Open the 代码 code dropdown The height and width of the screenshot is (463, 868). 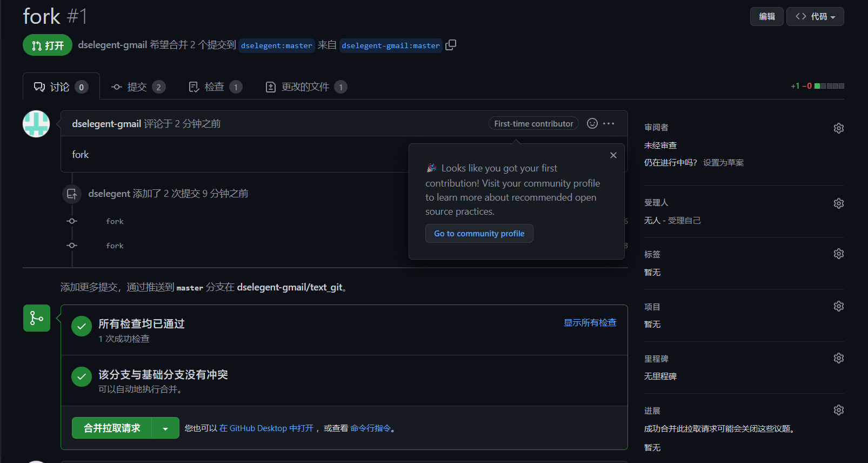pos(815,16)
